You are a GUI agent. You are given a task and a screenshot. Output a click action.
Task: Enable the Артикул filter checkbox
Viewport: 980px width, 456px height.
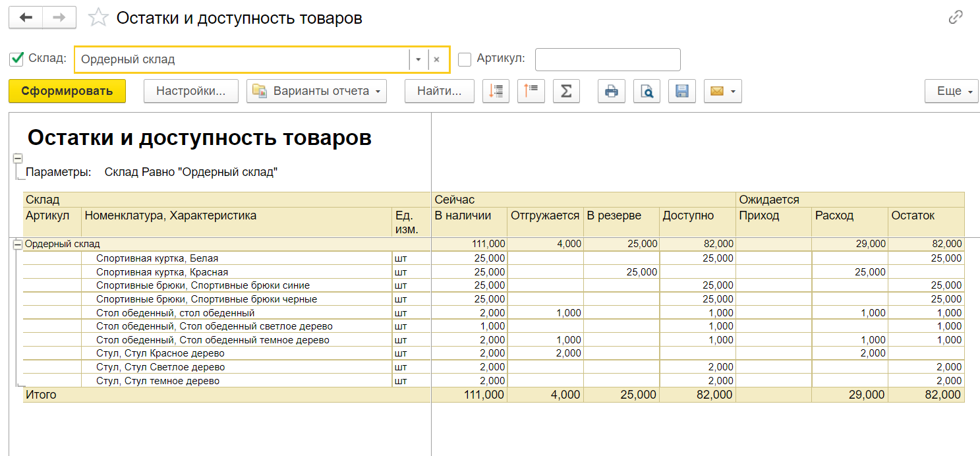tap(465, 59)
